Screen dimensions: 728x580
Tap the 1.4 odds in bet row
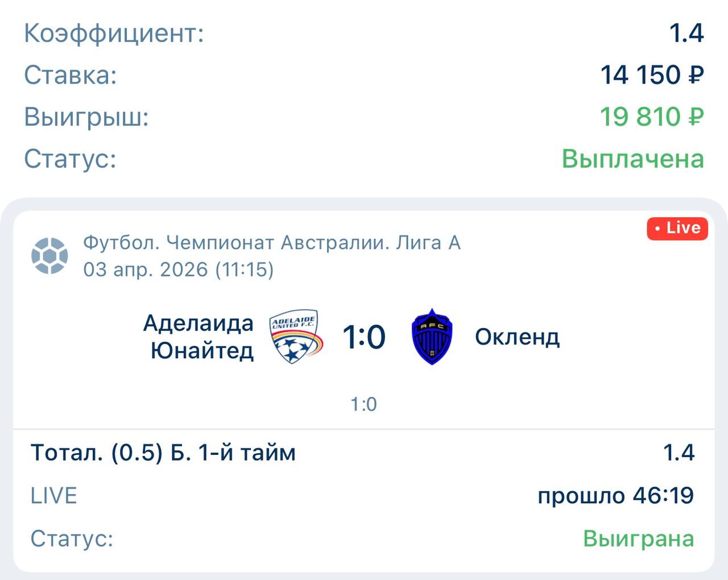tap(679, 453)
